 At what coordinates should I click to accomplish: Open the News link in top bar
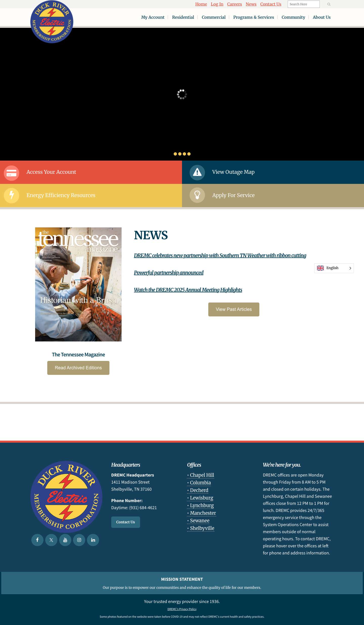(x=251, y=4)
